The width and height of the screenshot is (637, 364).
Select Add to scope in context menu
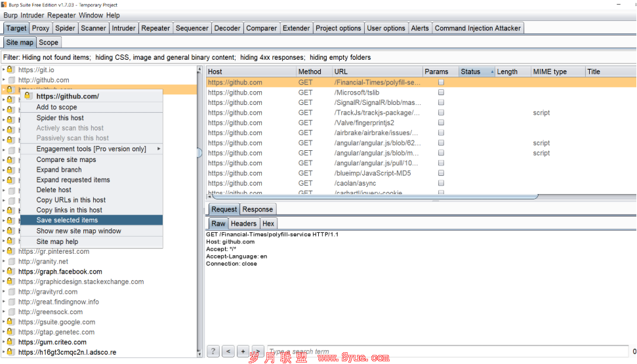pyautogui.click(x=91, y=108)
